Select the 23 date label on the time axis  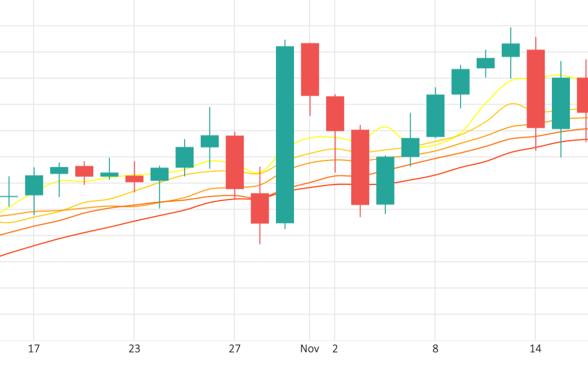click(134, 349)
